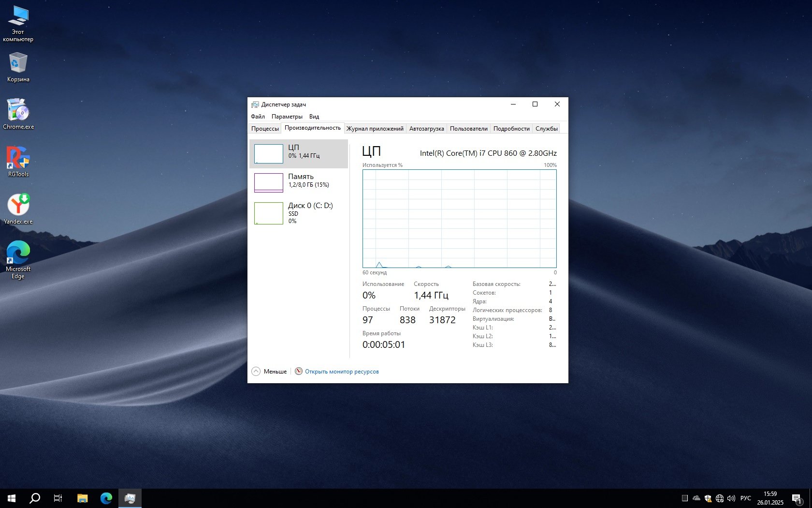This screenshot has height=508, width=812.
Task: Open the Task View taskbar button
Action: [x=58, y=498]
